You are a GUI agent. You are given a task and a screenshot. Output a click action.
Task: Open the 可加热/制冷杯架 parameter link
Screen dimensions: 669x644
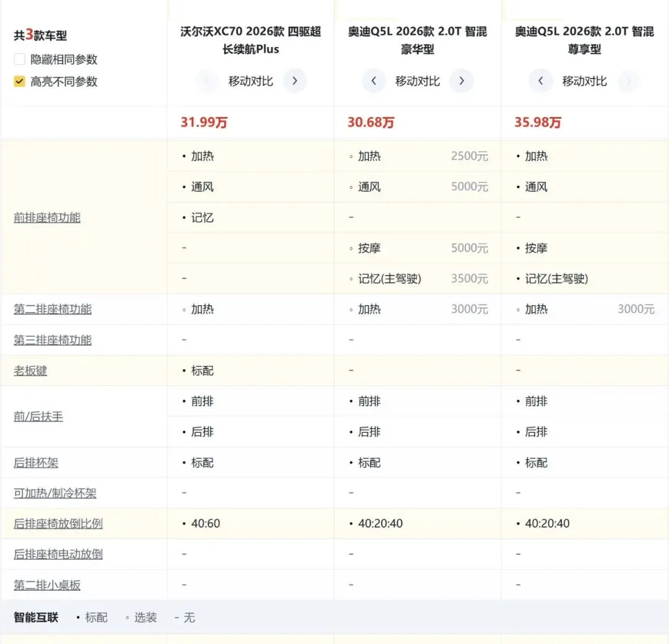[55, 493]
